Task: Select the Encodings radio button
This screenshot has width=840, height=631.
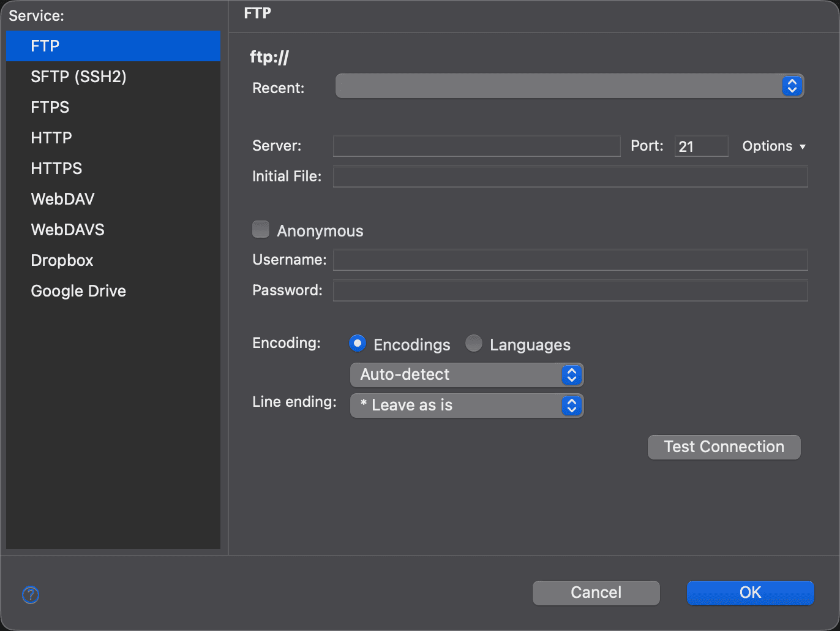Action: (x=358, y=344)
